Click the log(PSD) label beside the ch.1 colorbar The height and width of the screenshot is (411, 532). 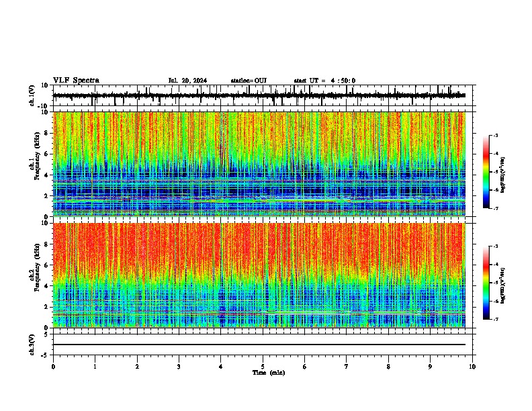[502, 175]
